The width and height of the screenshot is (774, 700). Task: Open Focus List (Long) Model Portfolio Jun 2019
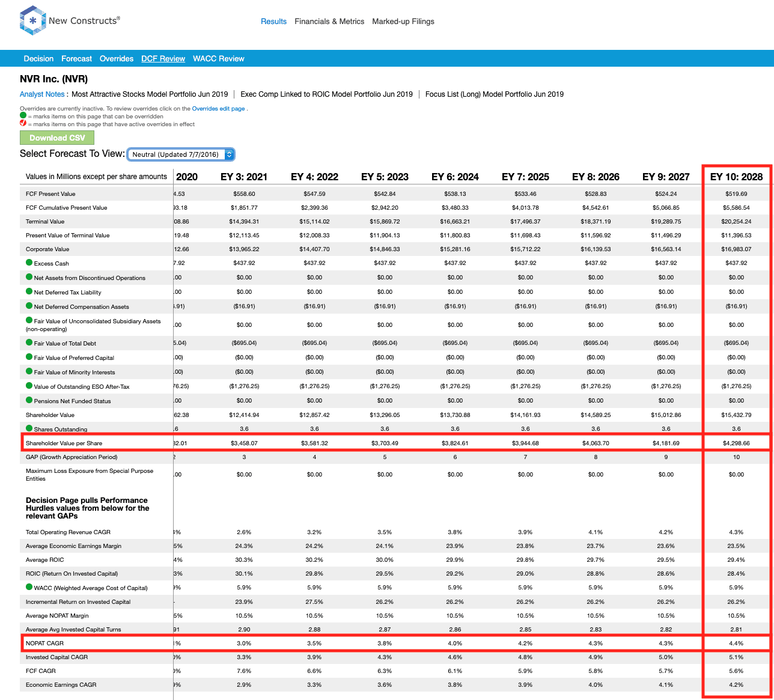tap(495, 94)
